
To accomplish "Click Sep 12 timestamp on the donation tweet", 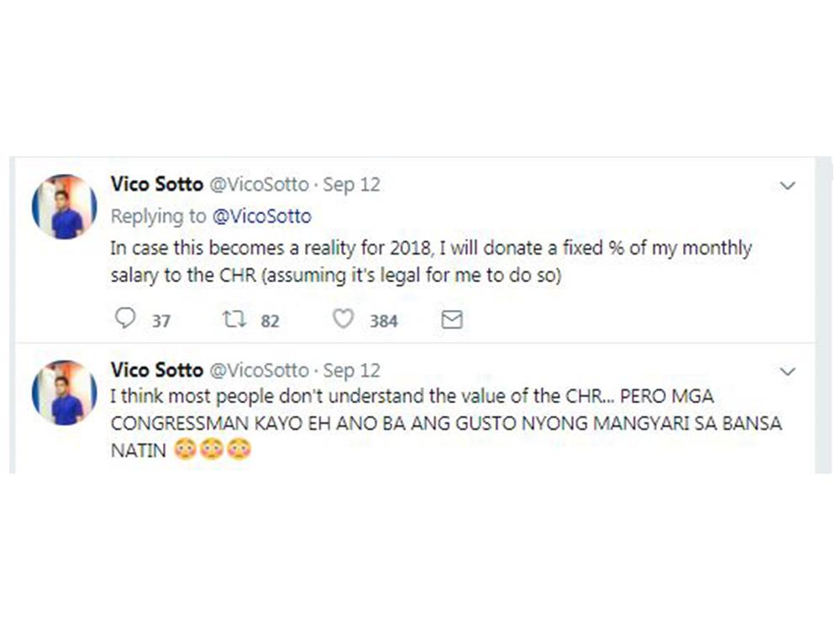I will [x=352, y=185].
